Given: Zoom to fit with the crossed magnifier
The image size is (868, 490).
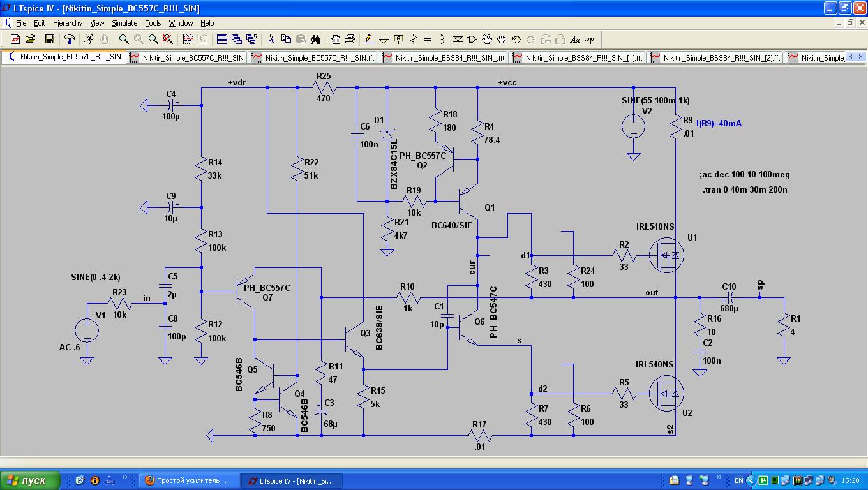Looking at the screenshot, I should [168, 40].
